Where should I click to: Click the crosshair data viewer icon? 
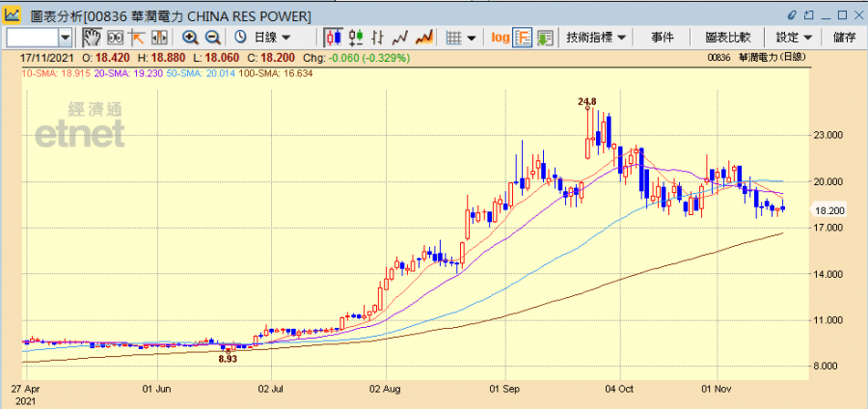pos(115,38)
